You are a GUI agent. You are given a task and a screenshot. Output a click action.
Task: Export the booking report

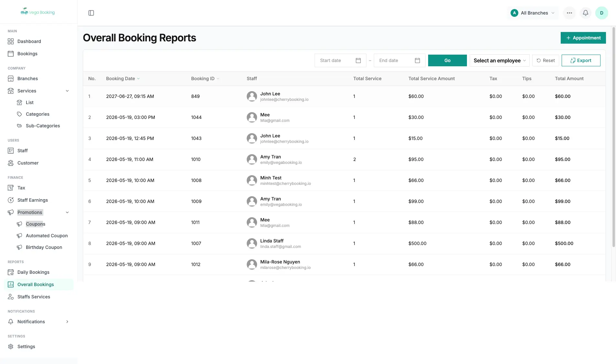pyautogui.click(x=581, y=60)
